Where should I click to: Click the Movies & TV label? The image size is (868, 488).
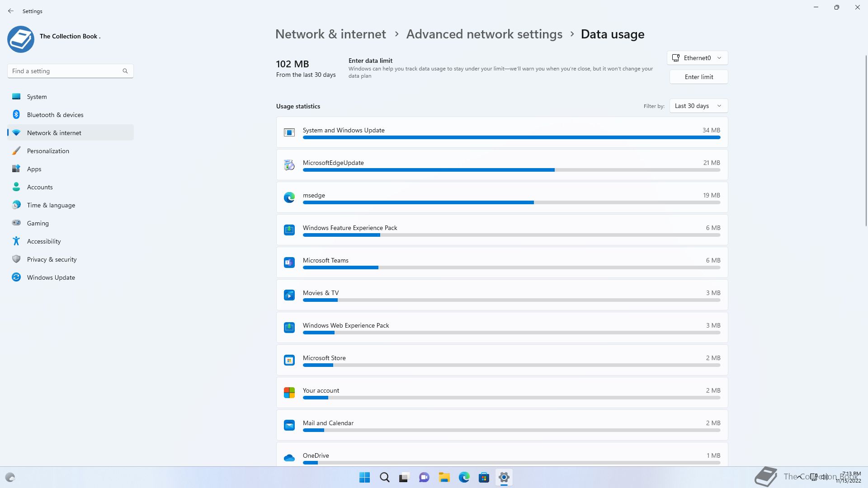click(321, 293)
